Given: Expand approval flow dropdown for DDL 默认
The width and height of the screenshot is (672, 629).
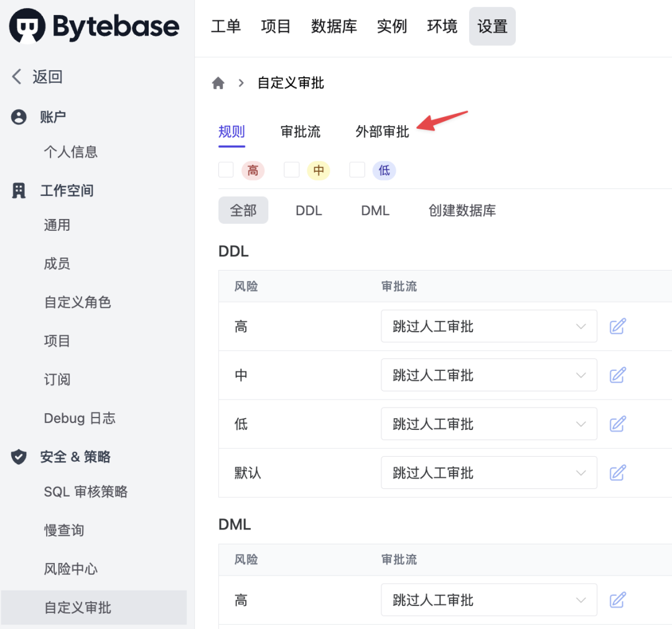Looking at the screenshot, I should [488, 473].
